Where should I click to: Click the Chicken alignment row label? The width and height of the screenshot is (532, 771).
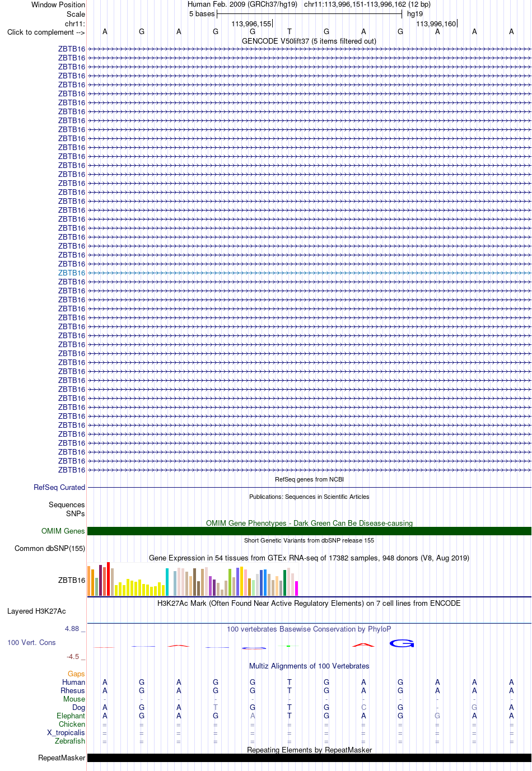72,724
